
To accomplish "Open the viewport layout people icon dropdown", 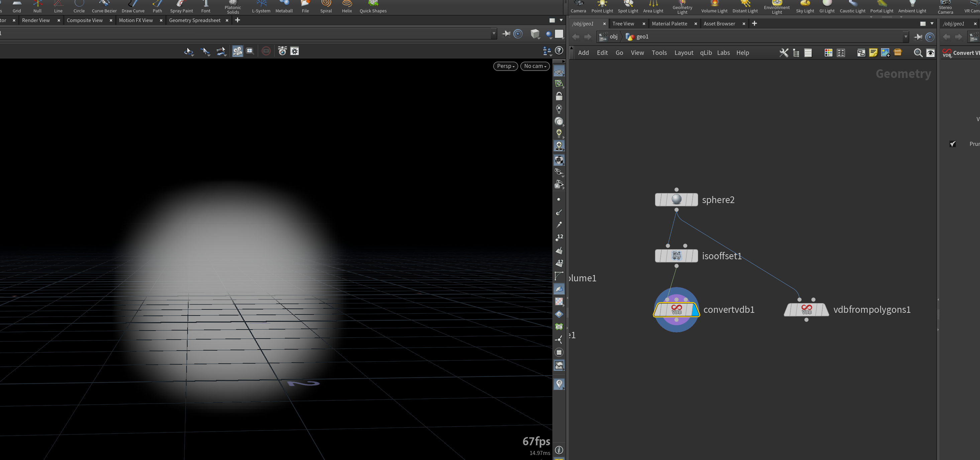I will click(x=547, y=51).
